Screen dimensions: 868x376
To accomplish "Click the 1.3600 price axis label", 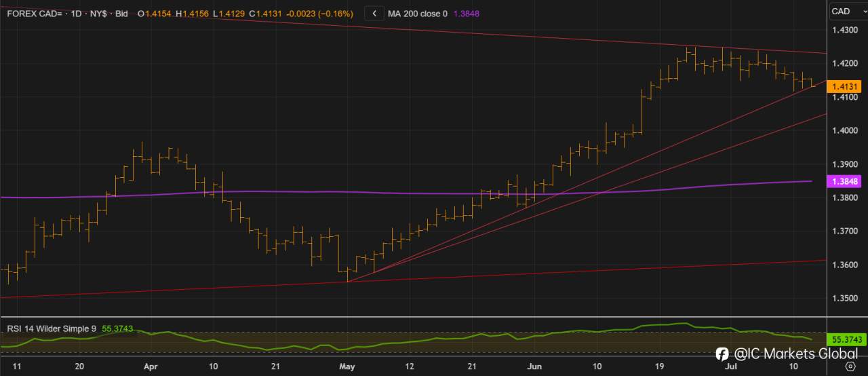I will pyautogui.click(x=844, y=265).
